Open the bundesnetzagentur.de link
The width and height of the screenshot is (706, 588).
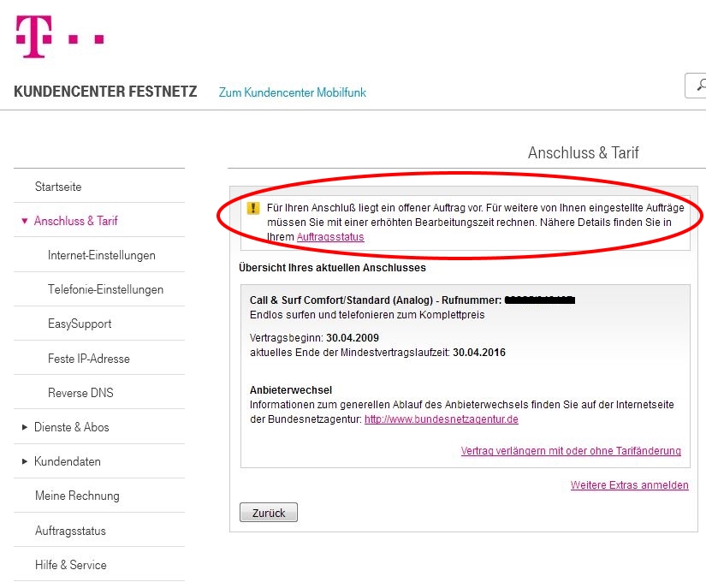point(442,419)
